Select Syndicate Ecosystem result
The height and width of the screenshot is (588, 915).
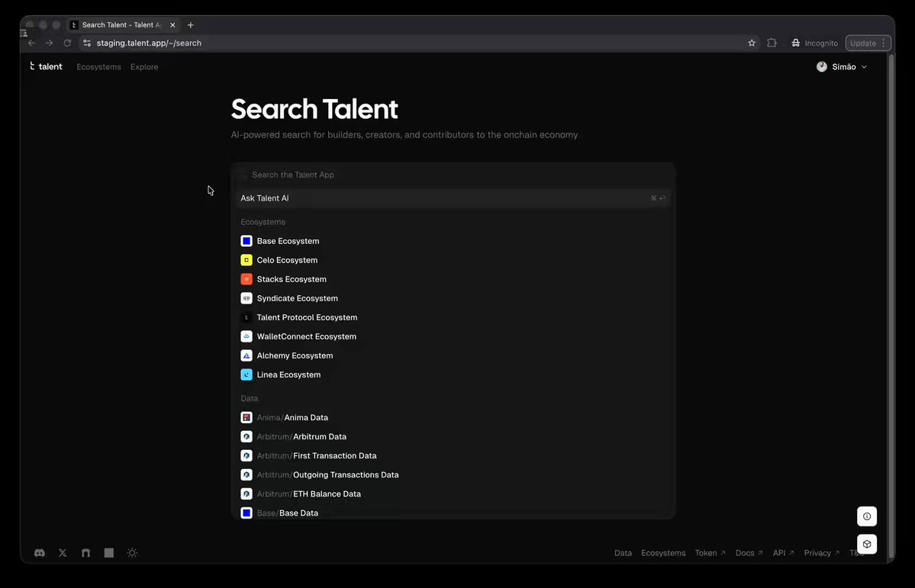[x=453, y=298]
